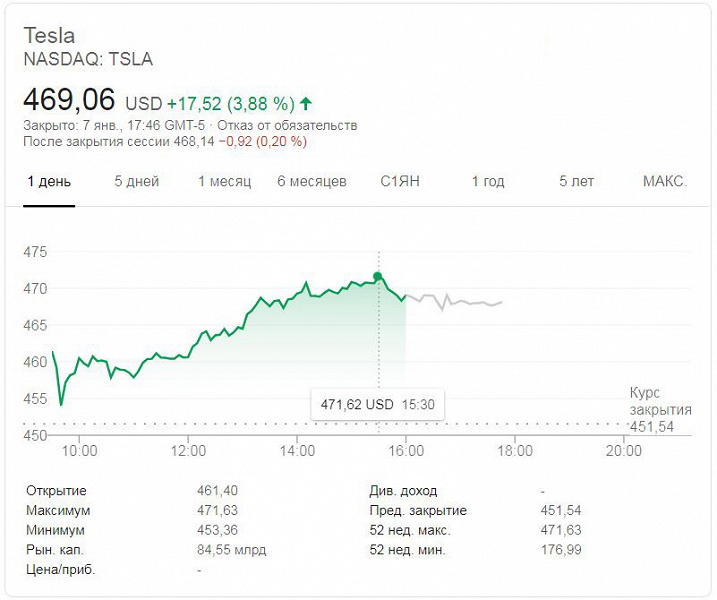Choose the "С1ЯН" year-to-date tab
This screenshot has width=717, height=600.
pos(401,181)
